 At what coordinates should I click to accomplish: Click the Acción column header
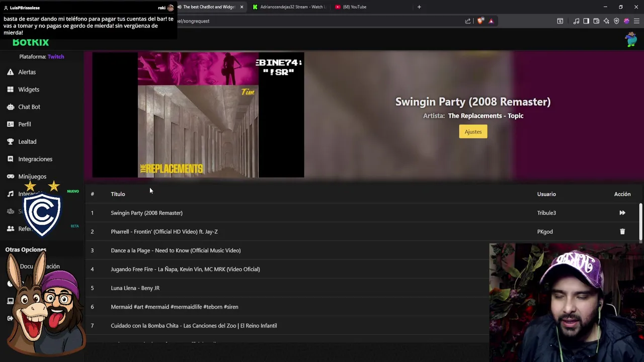622,194
